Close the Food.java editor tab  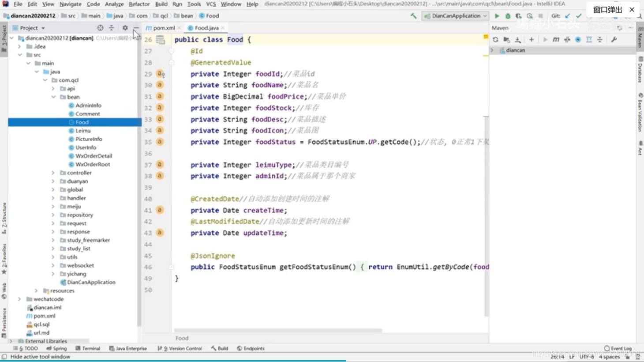point(223,28)
